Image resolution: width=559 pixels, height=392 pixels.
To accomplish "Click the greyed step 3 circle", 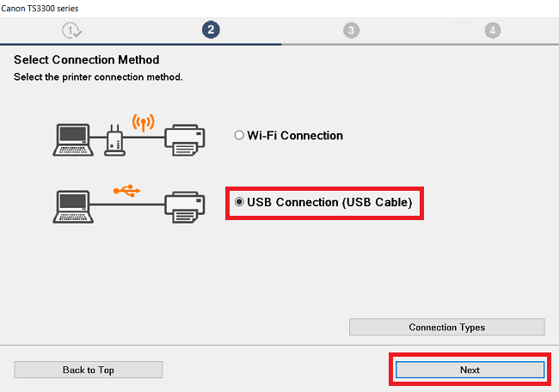I will tap(351, 30).
